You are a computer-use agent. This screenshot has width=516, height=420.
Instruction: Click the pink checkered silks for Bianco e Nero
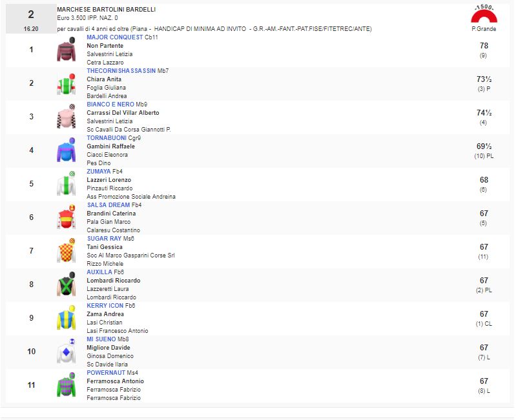point(66,117)
